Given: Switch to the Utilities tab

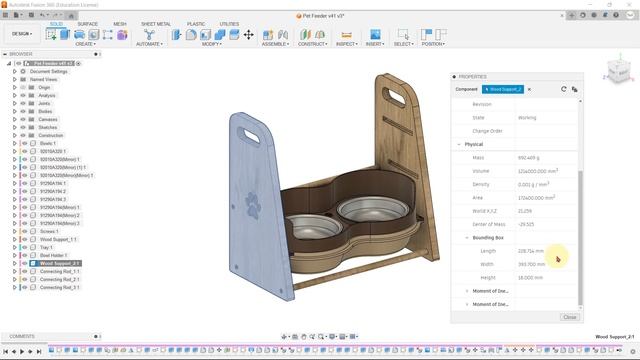Looking at the screenshot, I should click(x=229, y=24).
